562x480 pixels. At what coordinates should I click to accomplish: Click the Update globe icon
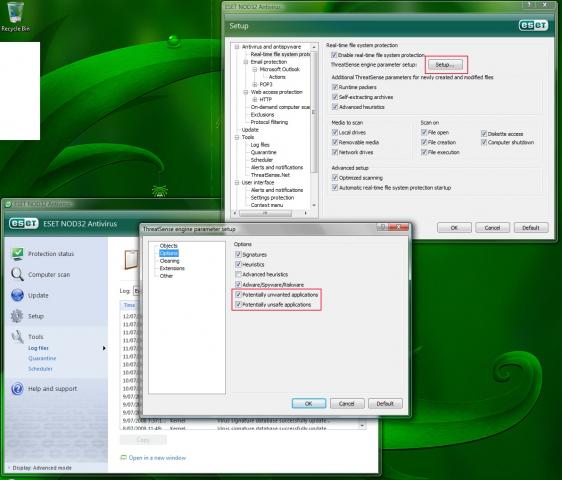[17, 295]
